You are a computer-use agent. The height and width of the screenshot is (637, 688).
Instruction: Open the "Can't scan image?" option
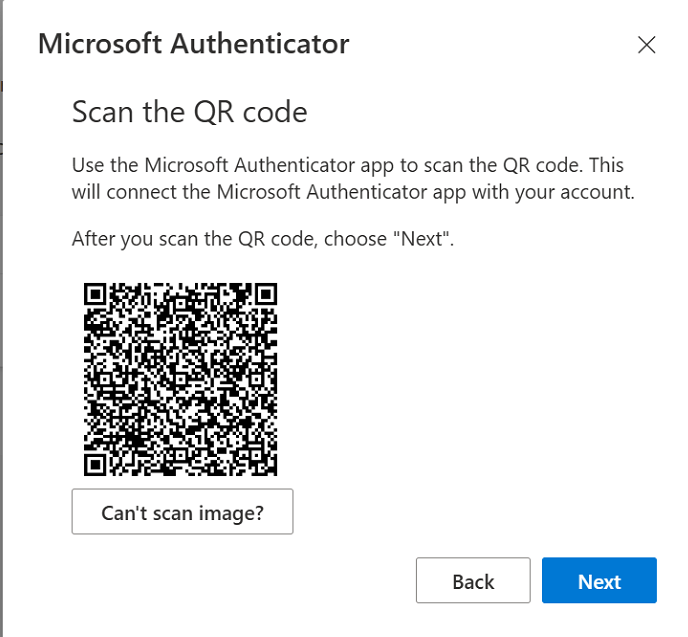(182, 513)
